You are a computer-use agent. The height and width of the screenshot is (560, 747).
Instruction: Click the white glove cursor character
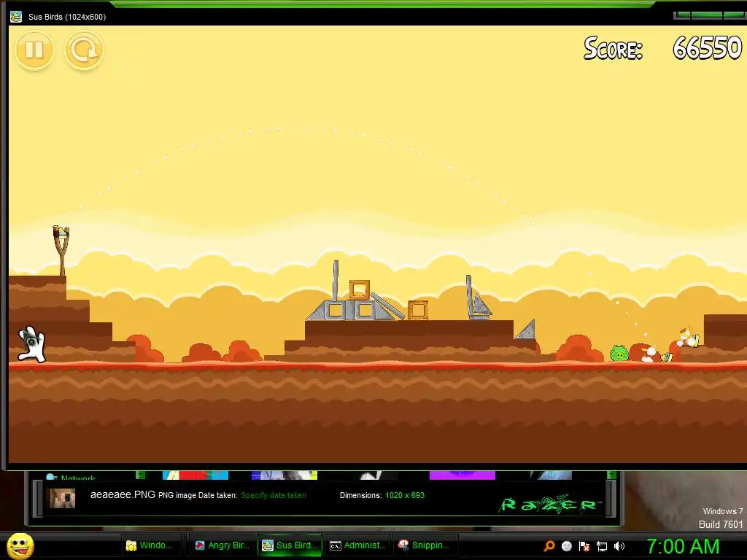tap(31, 344)
